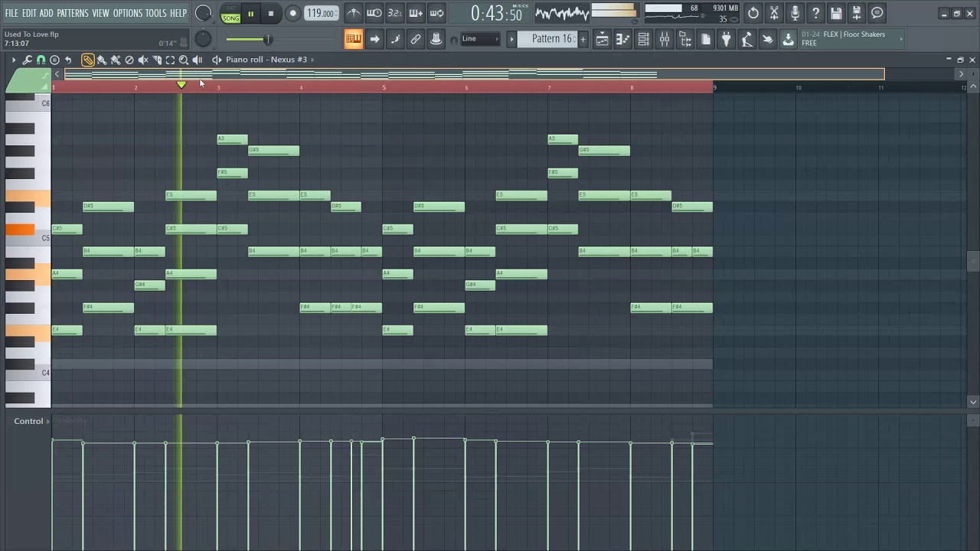Click the knob-shaped toolbar icon
Viewport: 980px width, 551px height.
coord(436,39)
